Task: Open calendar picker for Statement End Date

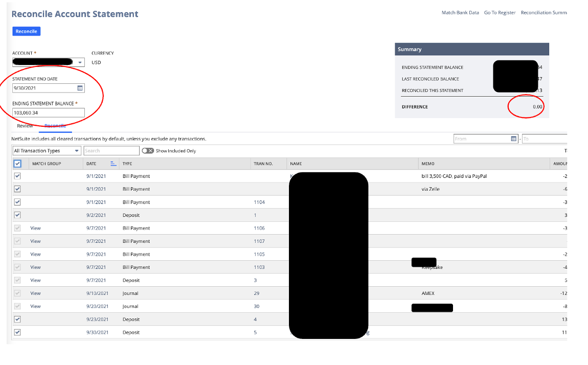Action: click(x=80, y=87)
